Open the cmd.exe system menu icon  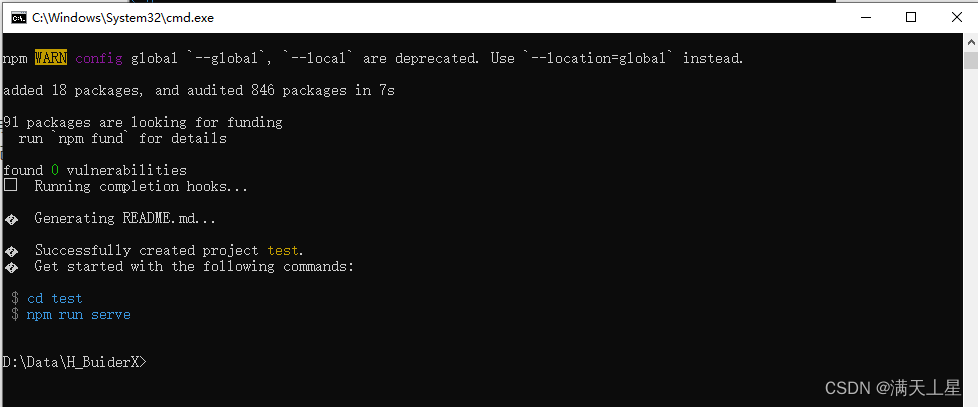[19, 17]
